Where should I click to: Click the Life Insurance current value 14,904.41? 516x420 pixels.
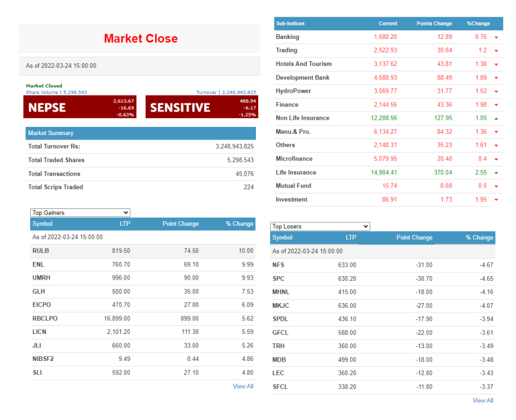[x=384, y=173]
